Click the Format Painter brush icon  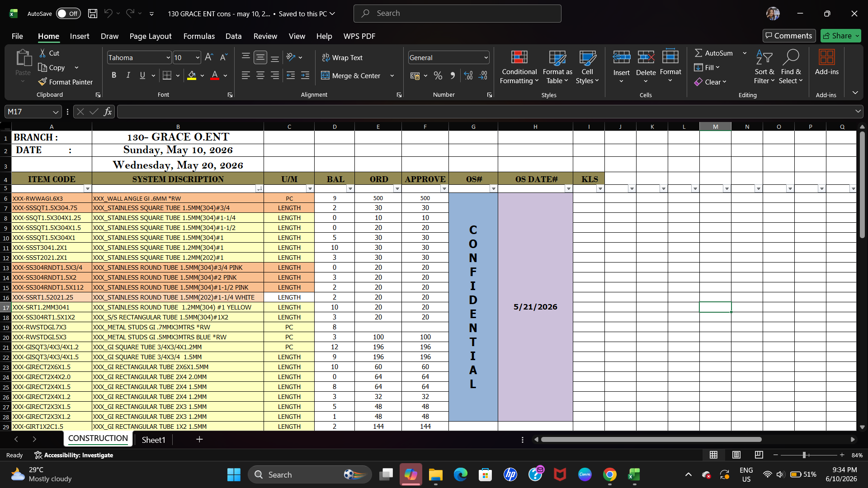click(x=42, y=82)
